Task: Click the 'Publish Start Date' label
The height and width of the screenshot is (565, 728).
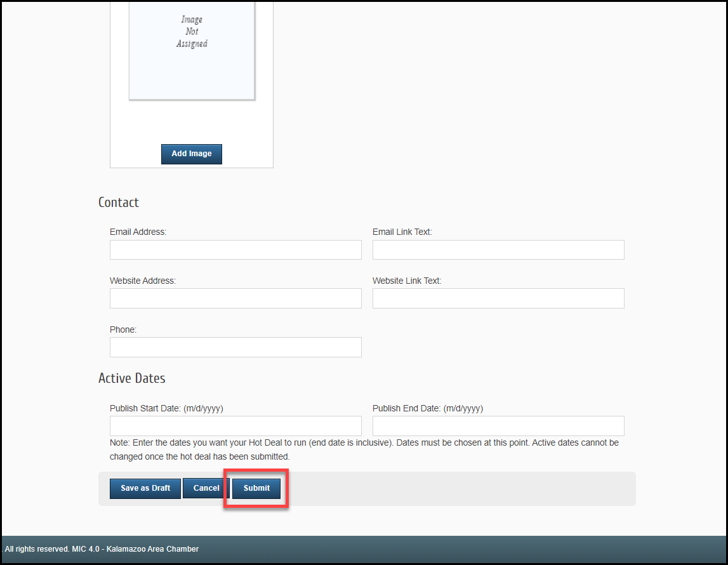Action: [x=166, y=408]
